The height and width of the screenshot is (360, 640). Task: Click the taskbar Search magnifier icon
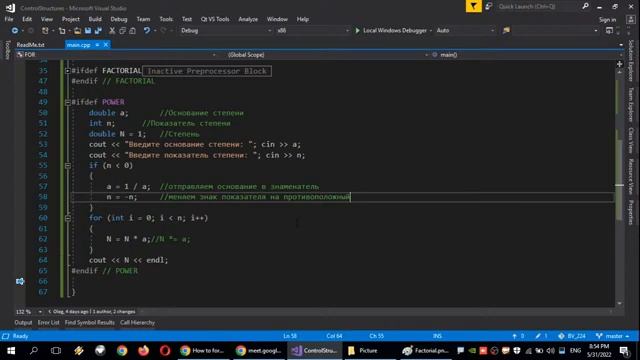pos(34,351)
